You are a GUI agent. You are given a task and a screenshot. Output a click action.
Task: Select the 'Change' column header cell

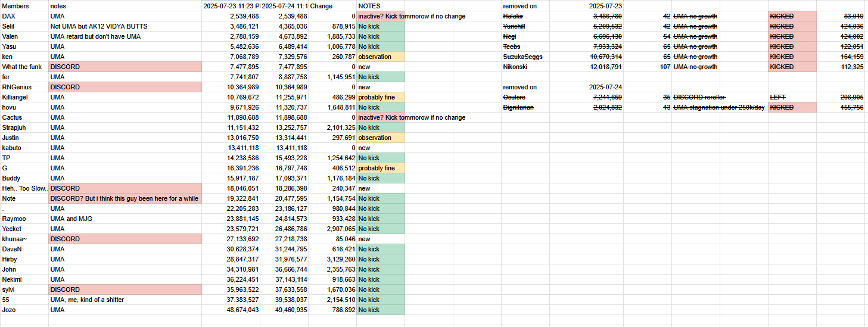coord(332,6)
